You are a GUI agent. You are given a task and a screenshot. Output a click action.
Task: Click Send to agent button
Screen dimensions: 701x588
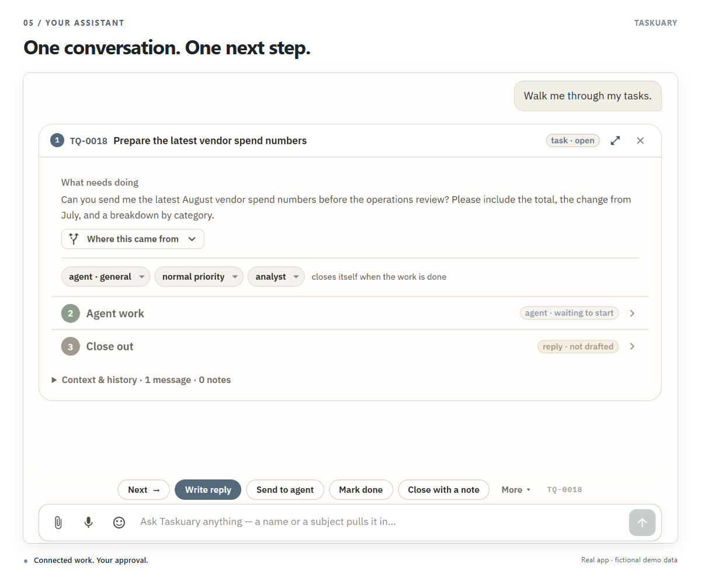point(285,490)
